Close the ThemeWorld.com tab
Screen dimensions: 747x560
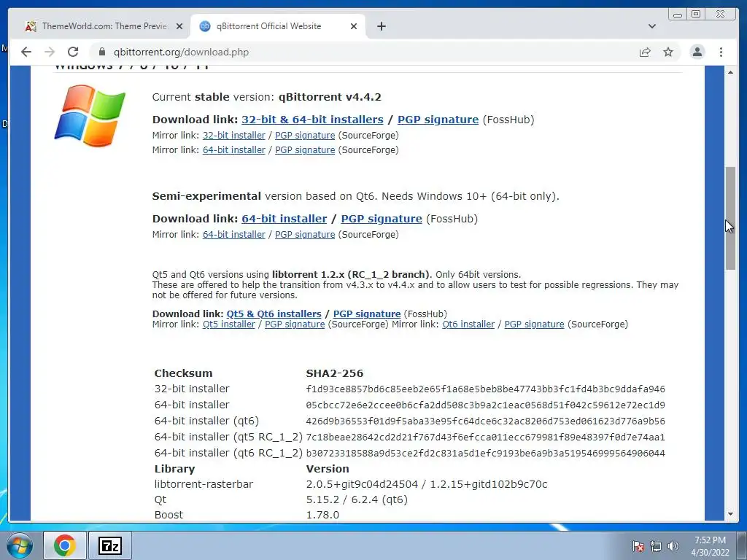pos(179,26)
